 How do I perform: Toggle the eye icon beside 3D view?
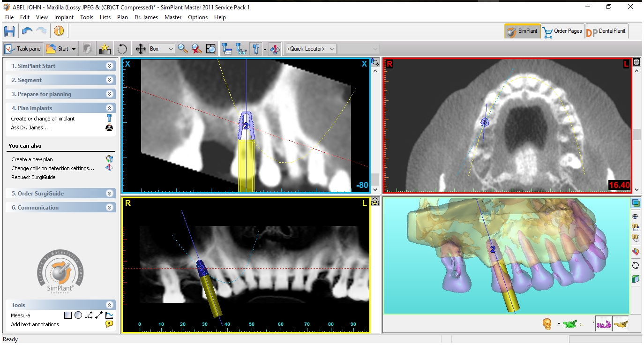click(636, 216)
